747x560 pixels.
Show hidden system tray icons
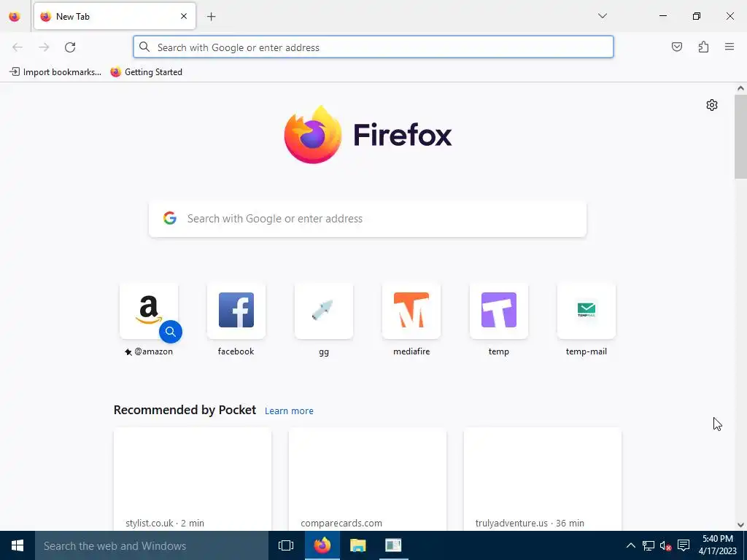point(630,545)
